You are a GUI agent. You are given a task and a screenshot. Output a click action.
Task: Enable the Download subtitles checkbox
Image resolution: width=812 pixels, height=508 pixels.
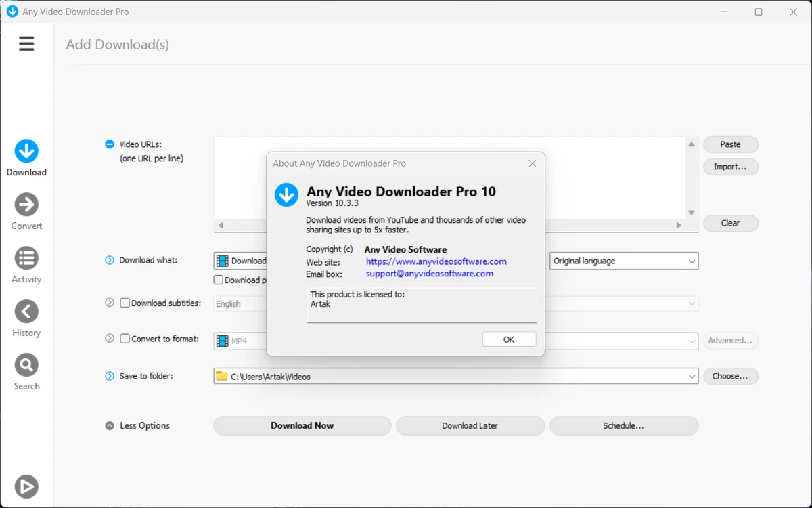[x=125, y=303]
